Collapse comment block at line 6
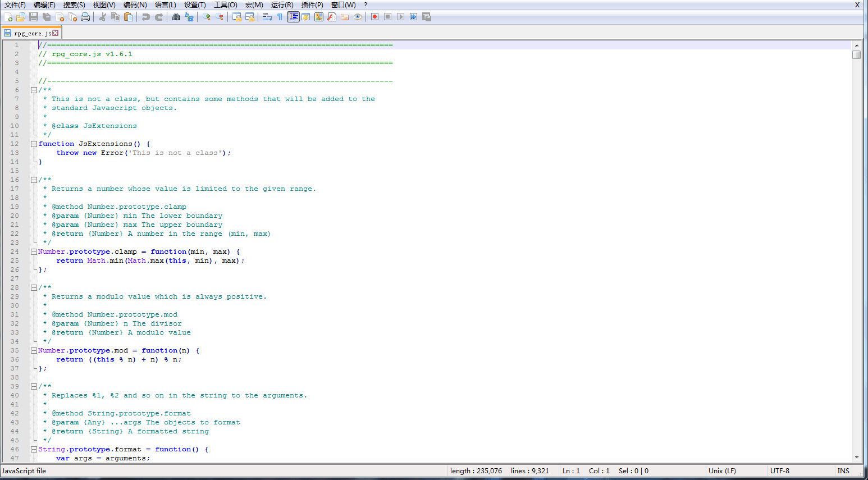 tap(34, 90)
